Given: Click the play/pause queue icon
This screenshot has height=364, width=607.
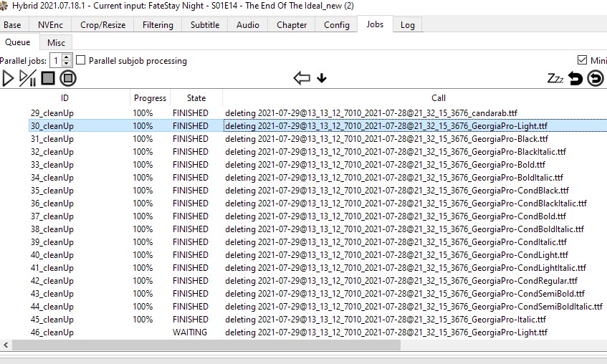Looking at the screenshot, I should coord(28,78).
